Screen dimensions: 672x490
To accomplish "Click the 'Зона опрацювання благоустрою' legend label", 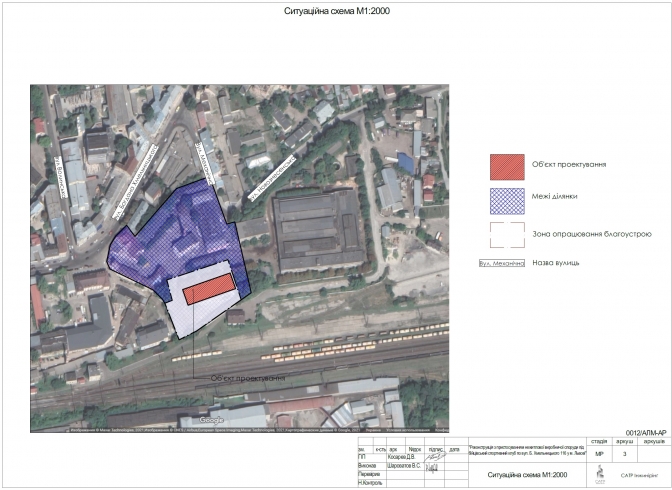I will click(x=594, y=232).
